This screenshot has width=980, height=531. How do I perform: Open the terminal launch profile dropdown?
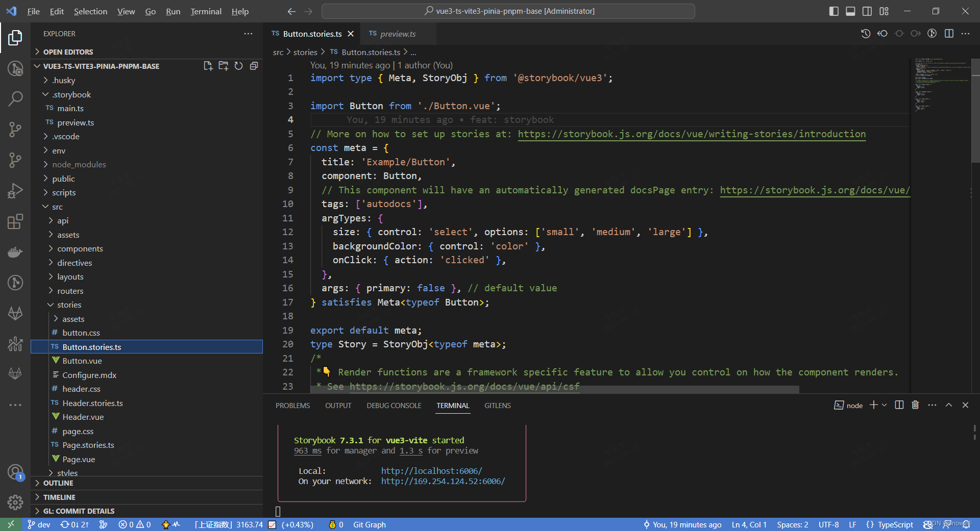click(x=885, y=405)
